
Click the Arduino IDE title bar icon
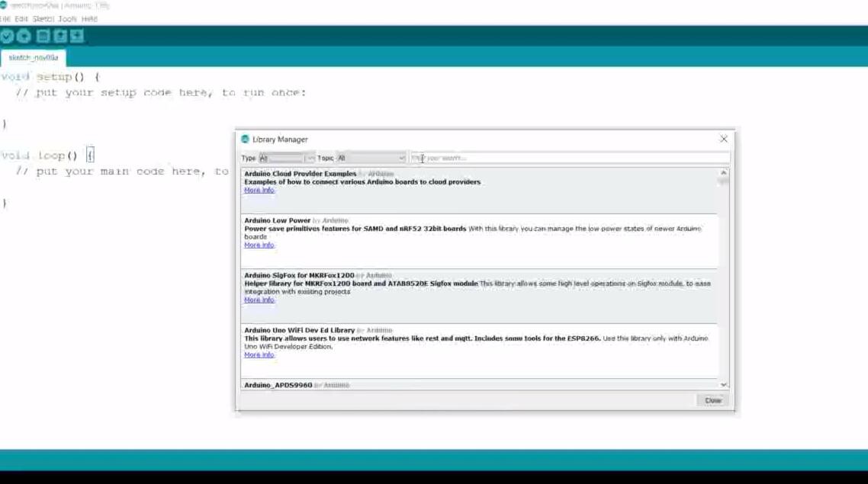coord(3,5)
